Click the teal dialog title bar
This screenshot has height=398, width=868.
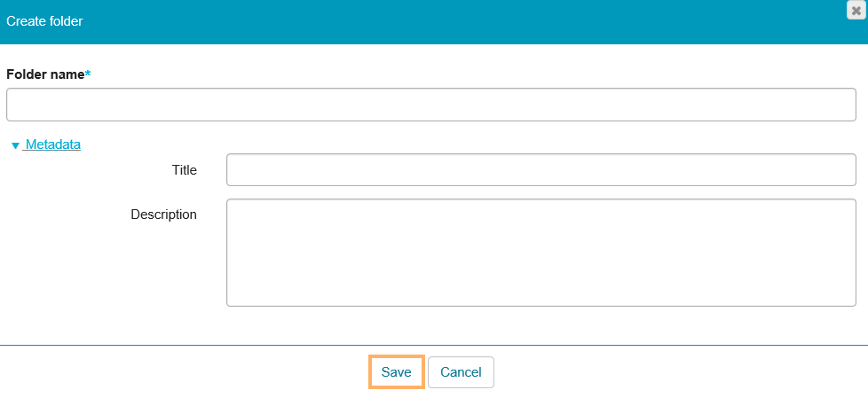pyautogui.click(x=444, y=21)
